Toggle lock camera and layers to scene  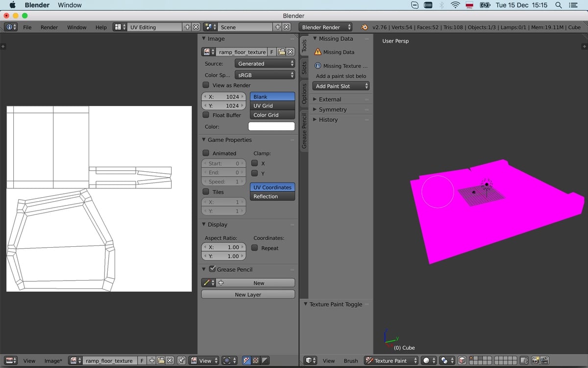tap(524, 360)
